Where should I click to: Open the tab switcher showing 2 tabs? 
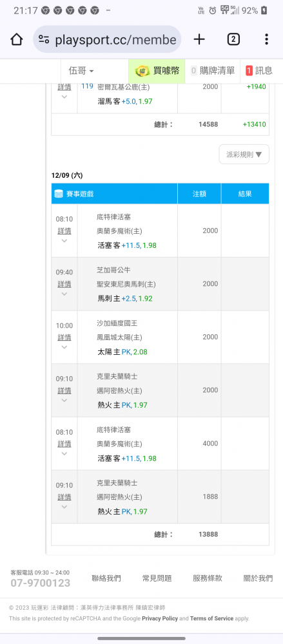click(x=233, y=39)
